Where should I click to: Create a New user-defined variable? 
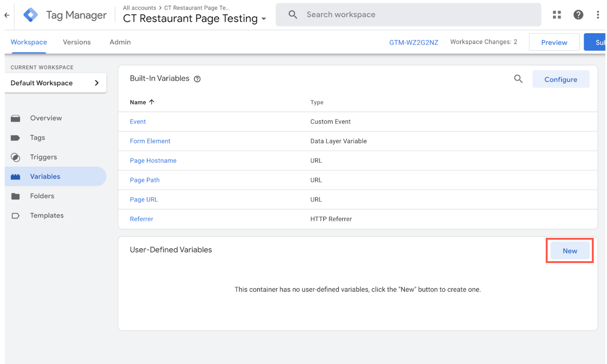(x=570, y=251)
